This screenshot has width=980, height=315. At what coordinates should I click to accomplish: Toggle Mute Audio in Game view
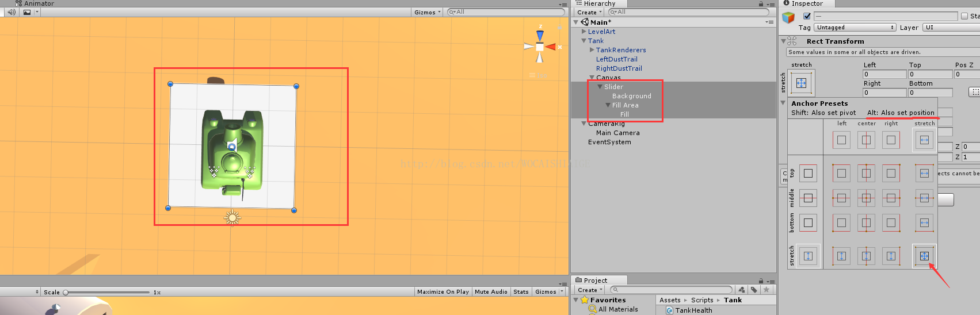491,292
